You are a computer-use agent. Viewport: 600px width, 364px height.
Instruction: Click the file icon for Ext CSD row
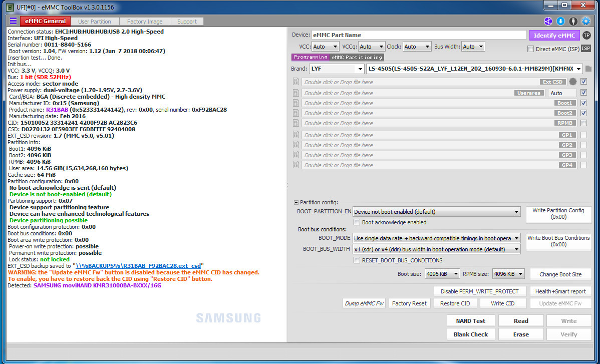296,82
